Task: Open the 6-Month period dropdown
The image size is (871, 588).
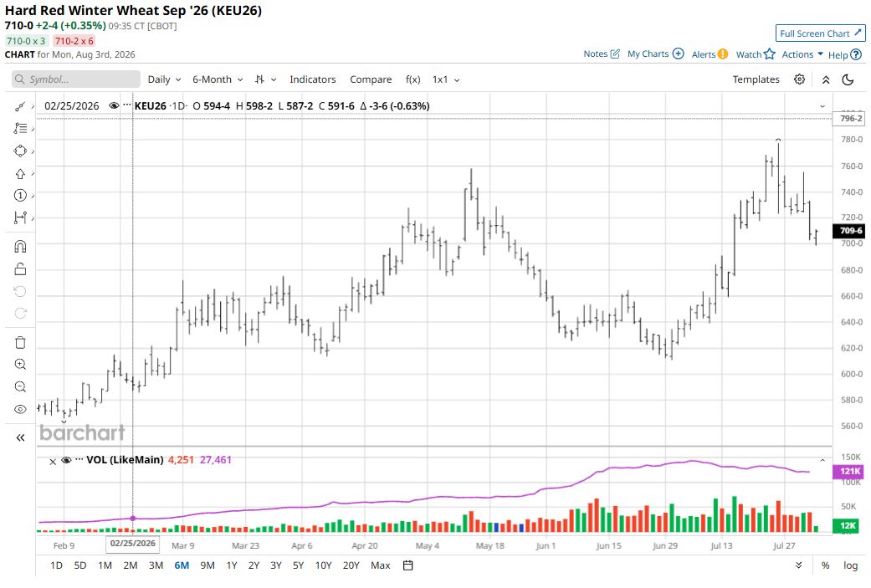Action: 218,79
